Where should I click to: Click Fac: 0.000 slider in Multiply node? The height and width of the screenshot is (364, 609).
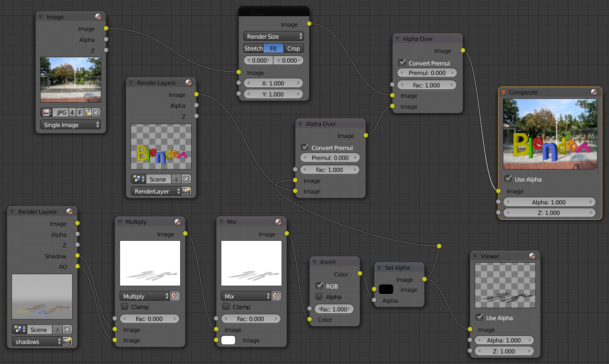point(150,319)
